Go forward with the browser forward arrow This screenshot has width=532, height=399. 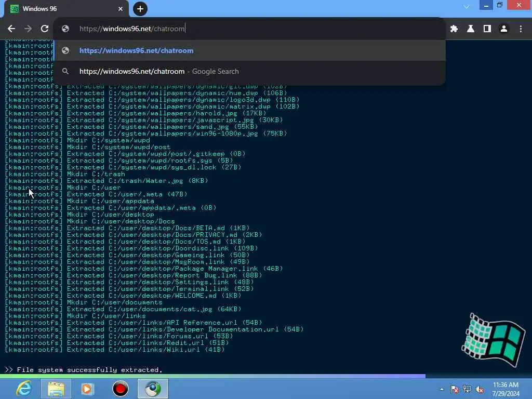[28, 29]
